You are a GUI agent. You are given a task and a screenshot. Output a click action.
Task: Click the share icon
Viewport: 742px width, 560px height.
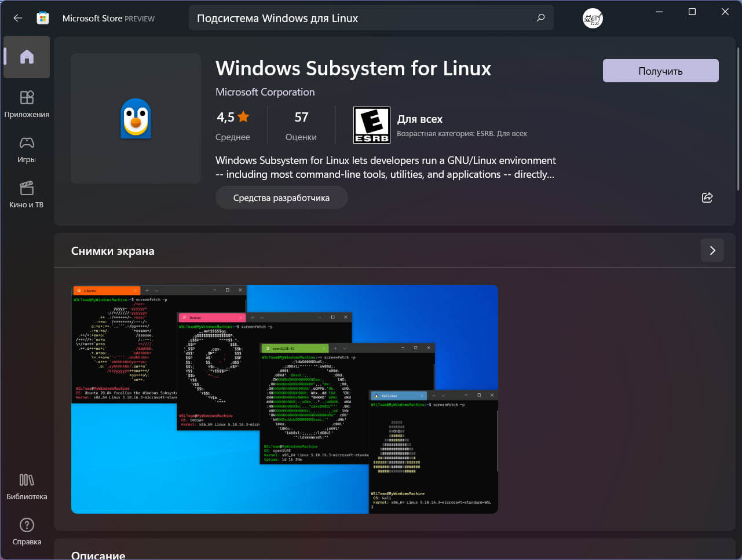point(707,197)
